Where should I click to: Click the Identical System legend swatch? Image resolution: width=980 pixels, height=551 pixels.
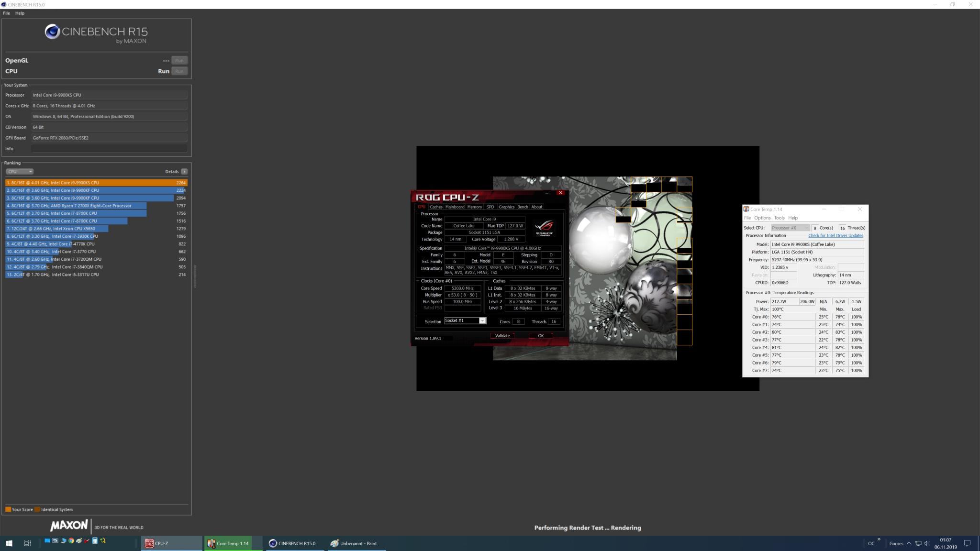click(37, 509)
